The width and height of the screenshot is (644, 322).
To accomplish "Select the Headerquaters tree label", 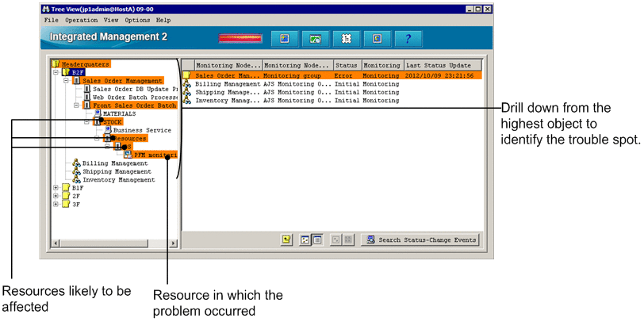I will pos(86,64).
